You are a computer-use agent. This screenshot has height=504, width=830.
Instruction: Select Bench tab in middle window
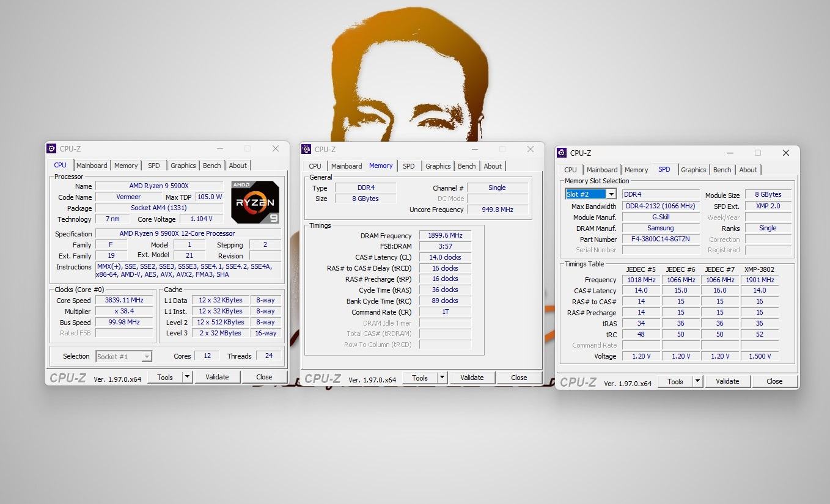tap(467, 166)
